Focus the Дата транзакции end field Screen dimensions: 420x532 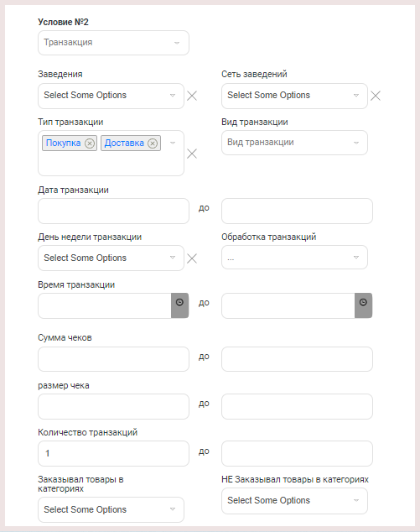point(297,211)
